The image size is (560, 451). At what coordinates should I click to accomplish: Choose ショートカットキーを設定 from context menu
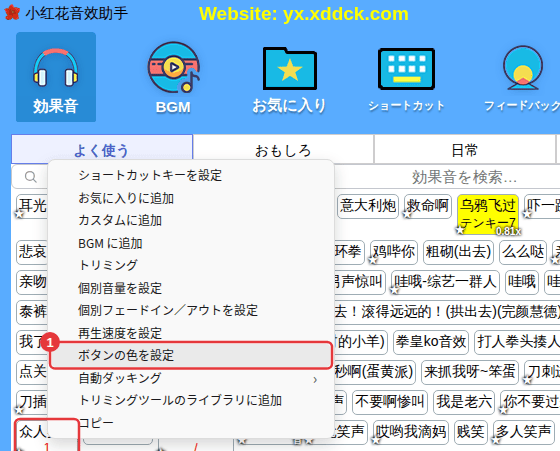point(191,175)
